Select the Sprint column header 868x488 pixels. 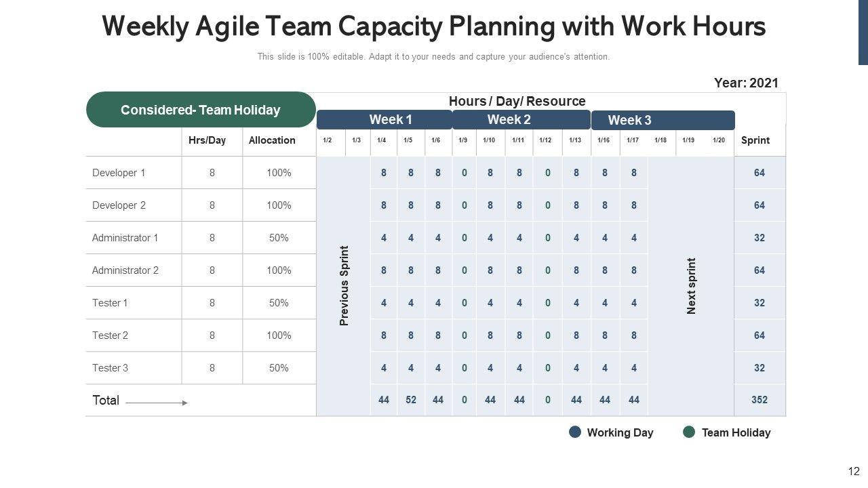point(755,140)
